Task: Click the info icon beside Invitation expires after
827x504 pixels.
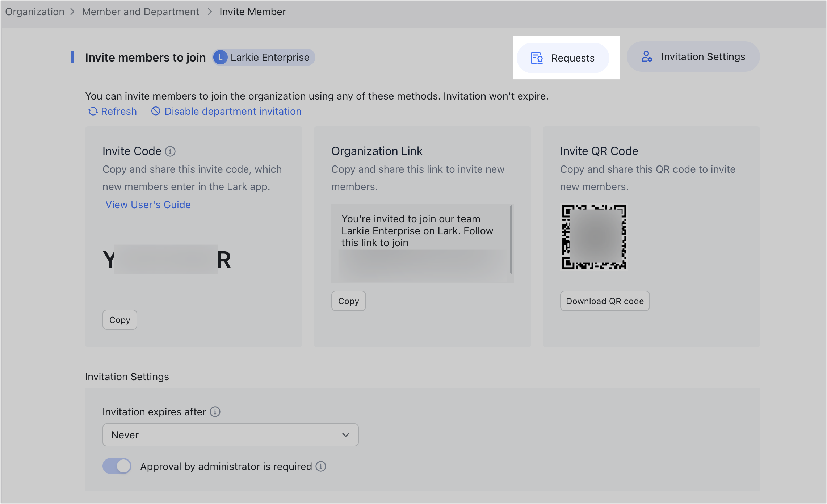Action: tap(215, 412)
